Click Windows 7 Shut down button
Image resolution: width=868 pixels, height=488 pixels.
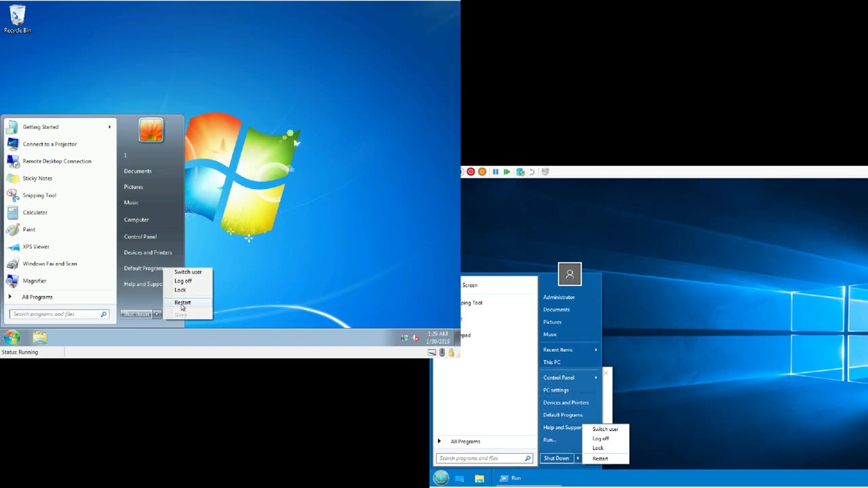click(x=136, y=314)
